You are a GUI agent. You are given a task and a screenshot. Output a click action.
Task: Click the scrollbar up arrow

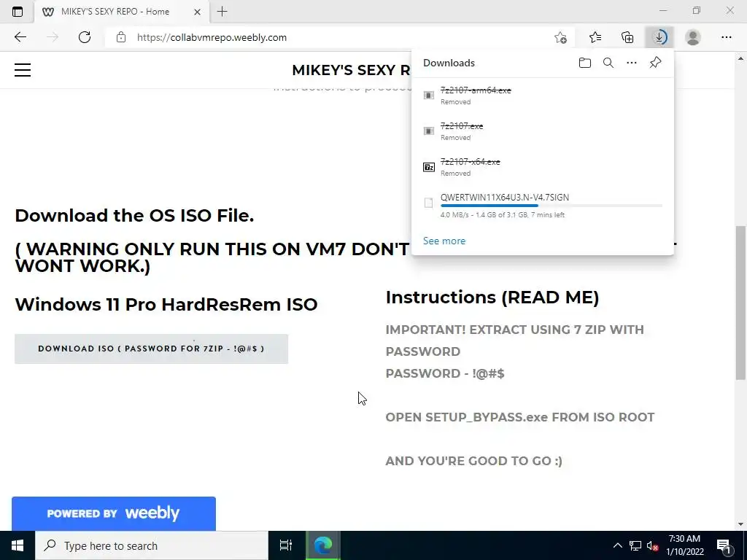[740, 59]
